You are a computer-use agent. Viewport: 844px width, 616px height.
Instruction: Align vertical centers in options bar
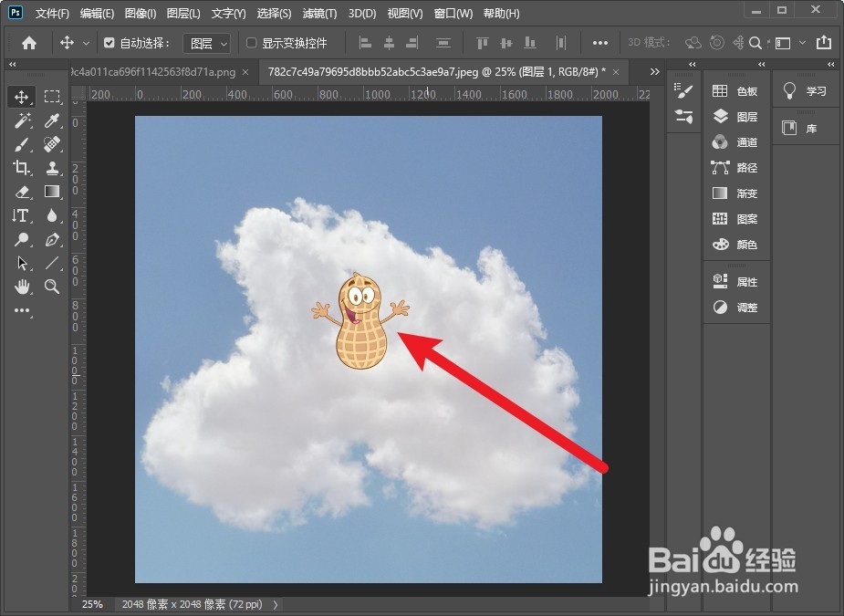506,43
